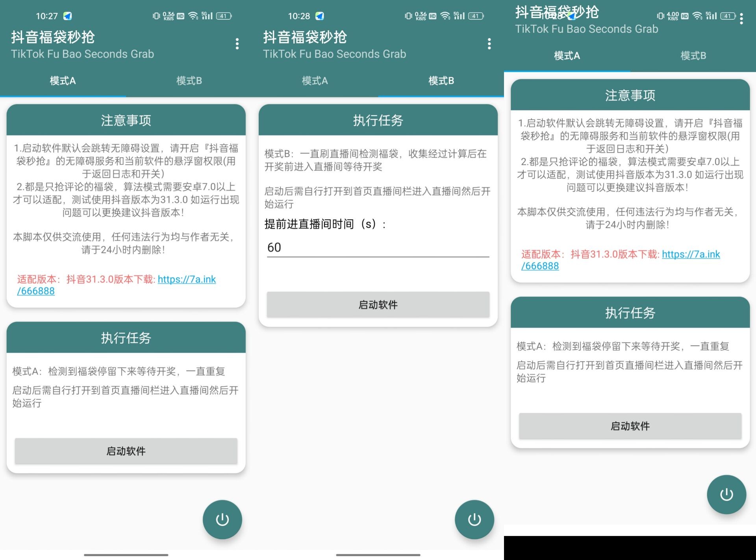Select 模式A tab in right screen
The image size is (756, 560).
pos(567,55)
